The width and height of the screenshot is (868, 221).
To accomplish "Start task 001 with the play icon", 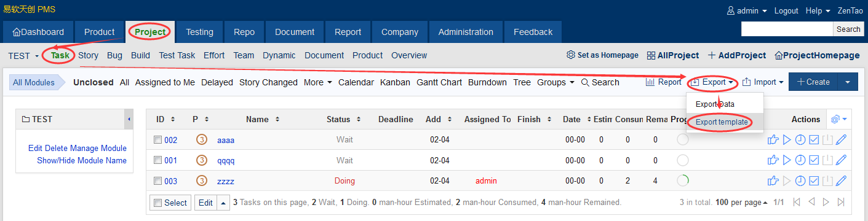I will point(787,160).
